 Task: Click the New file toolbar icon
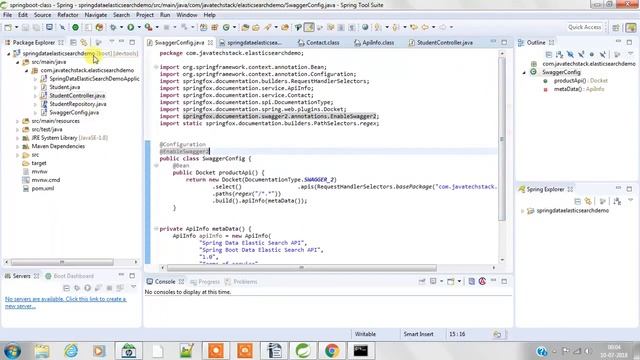(8, 27)
